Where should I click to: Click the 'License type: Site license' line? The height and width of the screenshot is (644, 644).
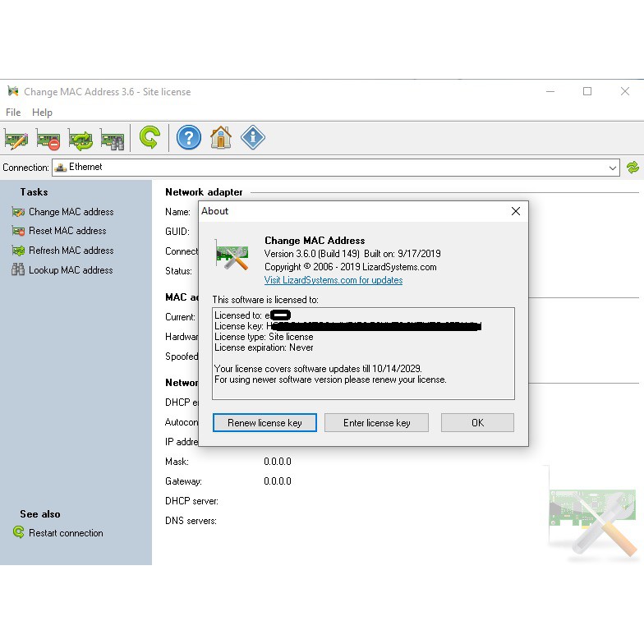[x=264, y=337]
